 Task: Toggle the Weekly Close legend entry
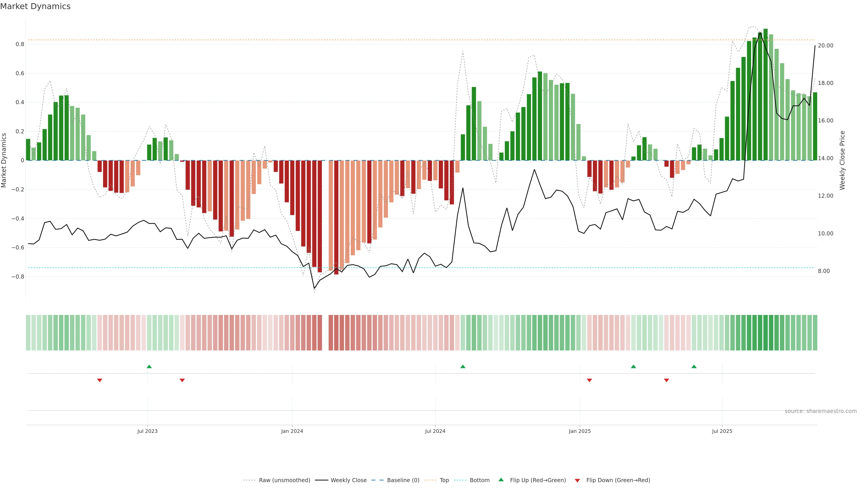point(348,480)
